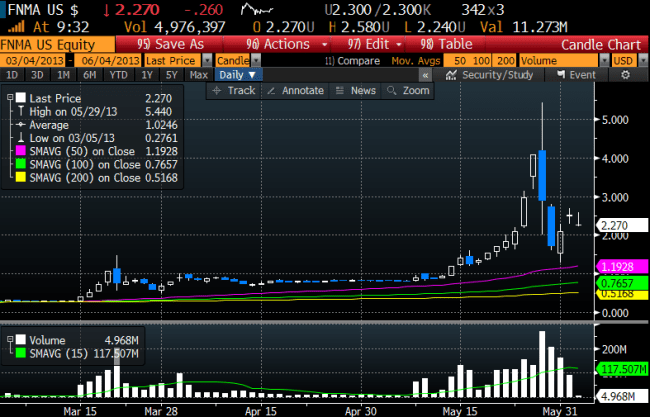Collapse the Last Price legend tree
This screenshot has width=650, height=417.
pyautogui.click(x=9, y=99)
